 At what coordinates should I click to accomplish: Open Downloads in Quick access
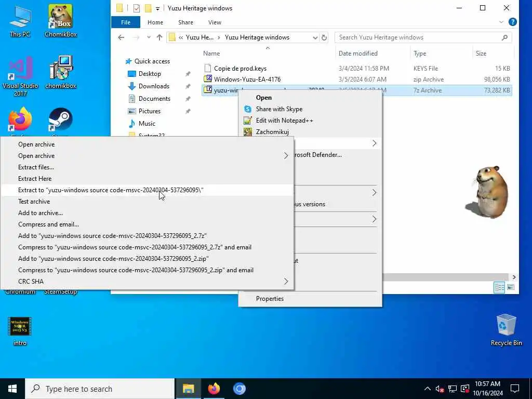click(x=154, y=86)
